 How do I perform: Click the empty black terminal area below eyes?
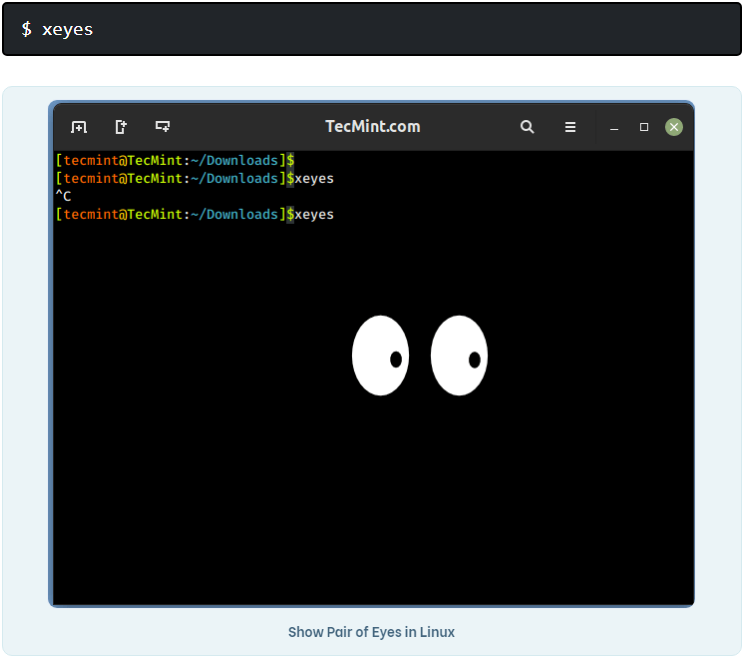pos(372,500)
